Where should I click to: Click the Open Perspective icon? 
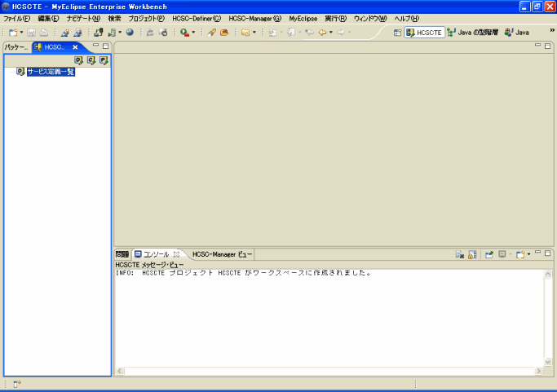pos(398,33)
